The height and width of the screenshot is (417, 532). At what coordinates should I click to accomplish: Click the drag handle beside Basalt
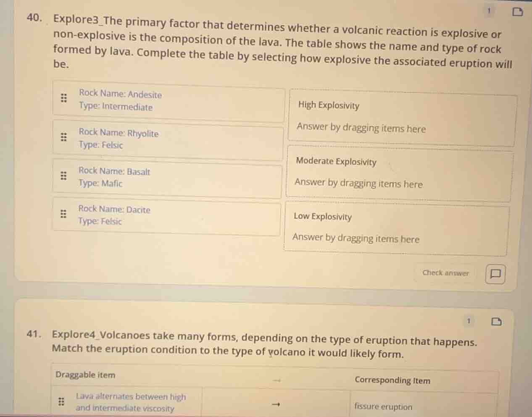(63, 176)
